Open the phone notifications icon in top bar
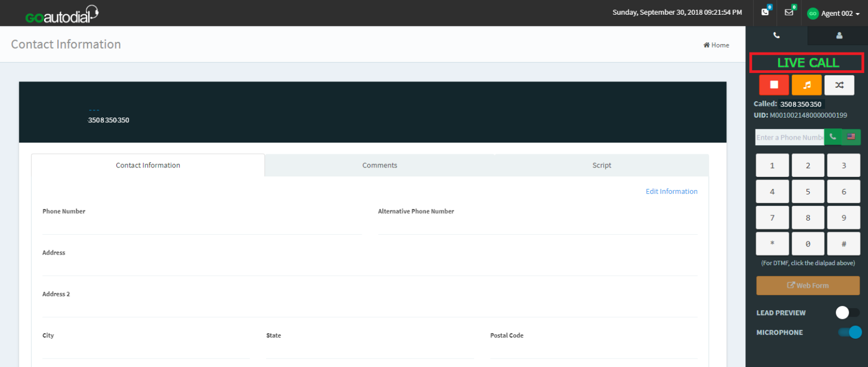Viewport: 868px width, 367px height. pyautogui.click(x=765, y=12)
